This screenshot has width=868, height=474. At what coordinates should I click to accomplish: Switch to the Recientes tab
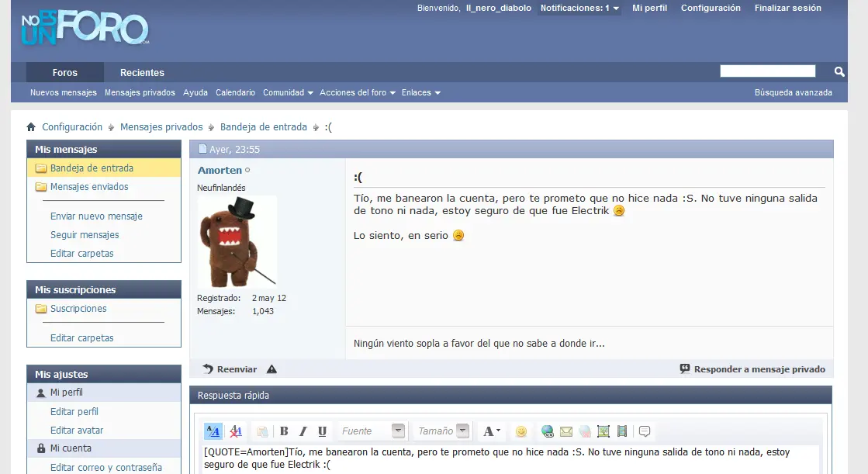(142, 73)
